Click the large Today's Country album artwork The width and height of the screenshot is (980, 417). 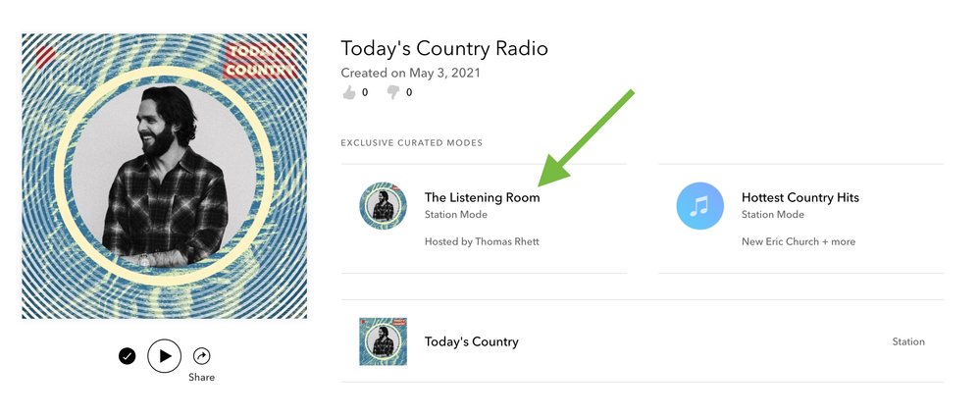[x=164, y=177]
